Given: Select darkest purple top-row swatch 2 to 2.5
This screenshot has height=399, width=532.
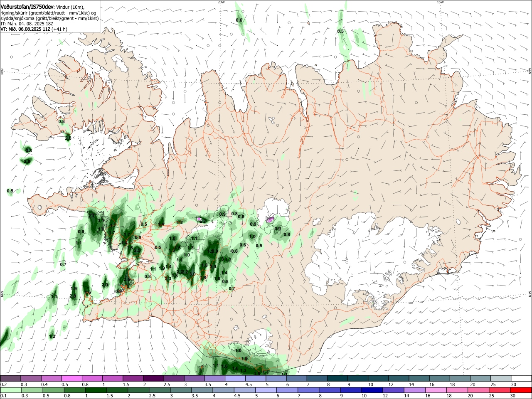Looking at the screenshot, I should [x=153, y=378].
